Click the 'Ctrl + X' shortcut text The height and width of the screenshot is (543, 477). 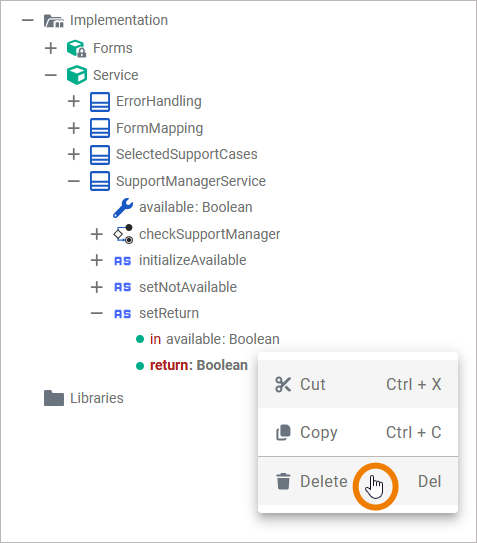click(414, 384)
